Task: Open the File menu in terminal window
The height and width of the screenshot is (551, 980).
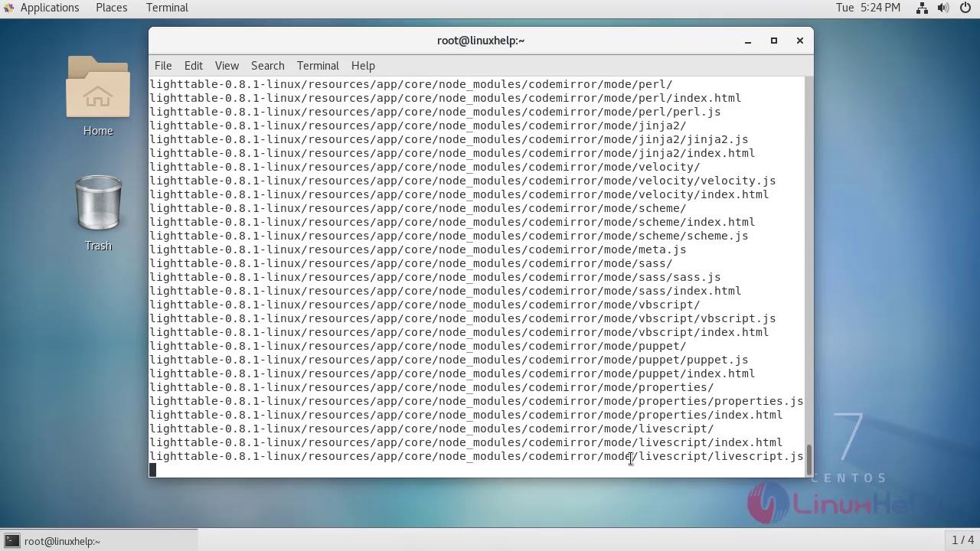Action: coord(163,66)
